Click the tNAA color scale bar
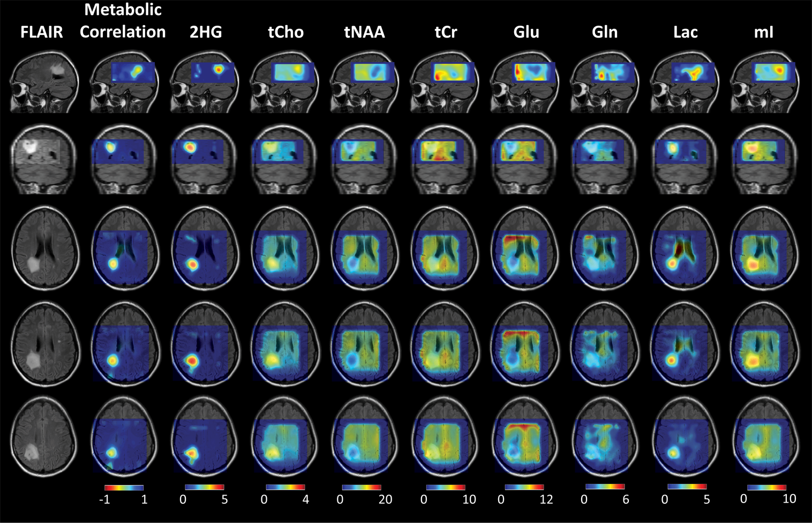Image resolution: width=812 pixels, height=523 pixels. click(x=362, y=488)
